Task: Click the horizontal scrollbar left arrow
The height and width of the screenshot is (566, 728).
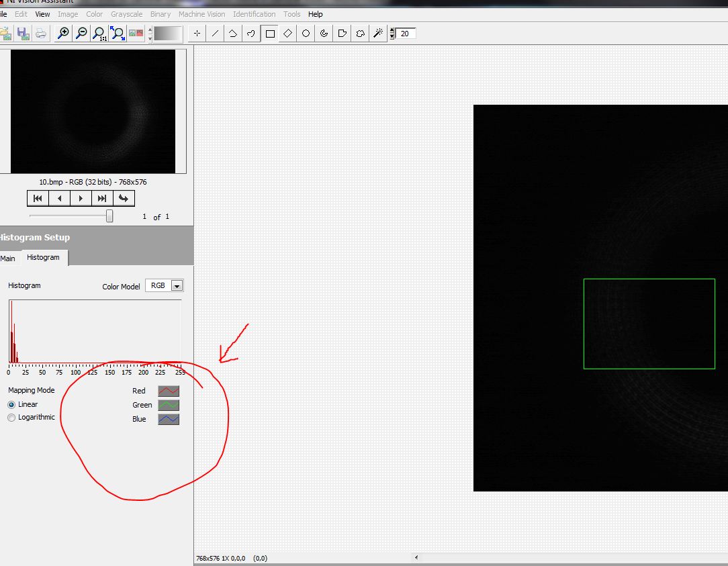Action: click(416, 557)
